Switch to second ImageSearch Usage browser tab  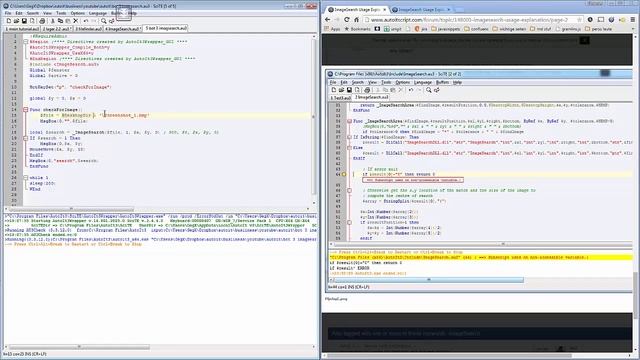click(x=421, y=9)
